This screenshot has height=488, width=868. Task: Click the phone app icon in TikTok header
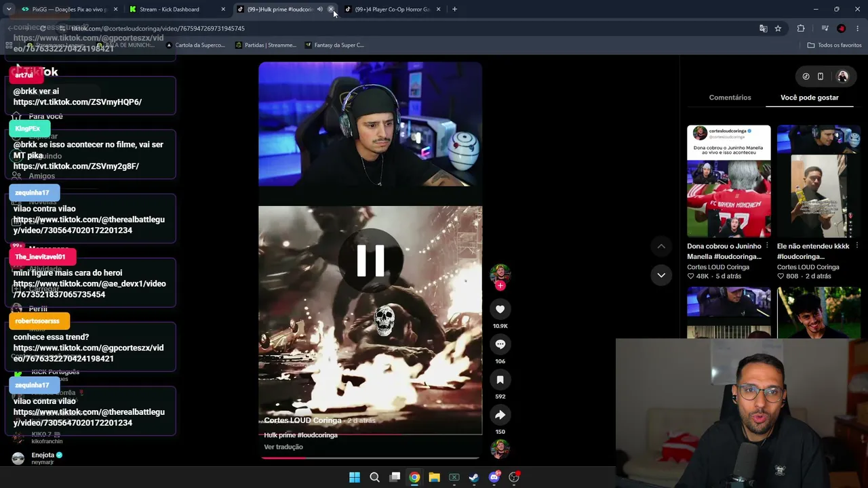tap(821, 77)
